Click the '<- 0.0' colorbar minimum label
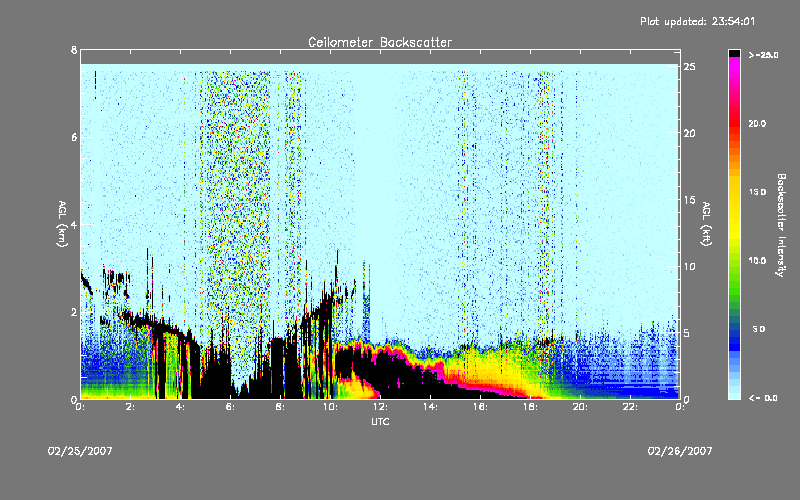The width and height of the screenshot is (800, 500). 763,398
